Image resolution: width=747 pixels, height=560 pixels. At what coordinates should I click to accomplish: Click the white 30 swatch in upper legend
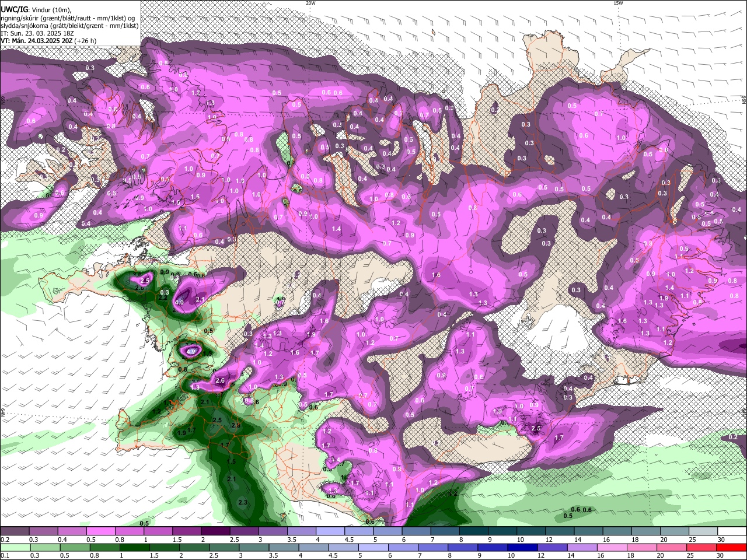(731, 531)
